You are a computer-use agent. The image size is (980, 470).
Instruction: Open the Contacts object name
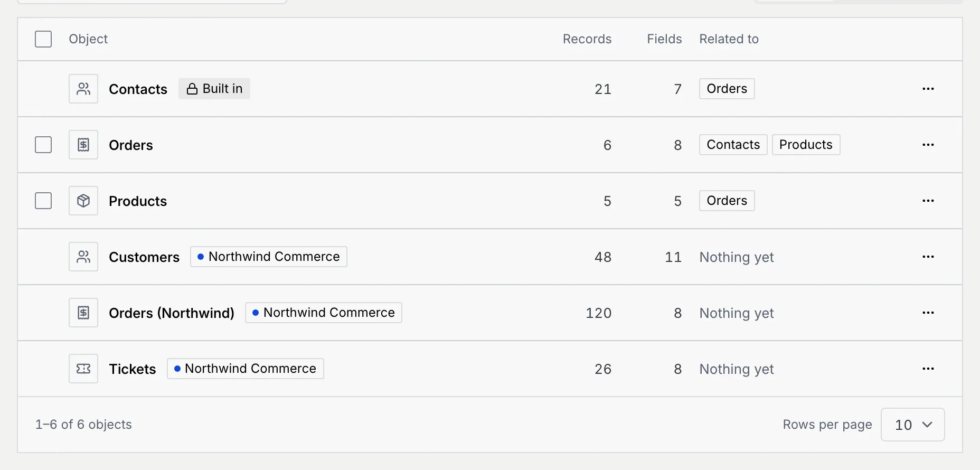pyautogui.click(x=138, y=89)
